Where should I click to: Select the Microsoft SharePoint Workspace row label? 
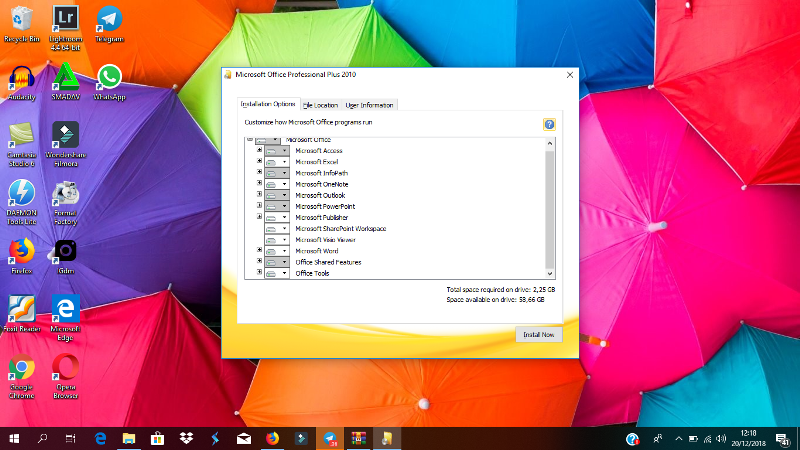coord(341,229)
